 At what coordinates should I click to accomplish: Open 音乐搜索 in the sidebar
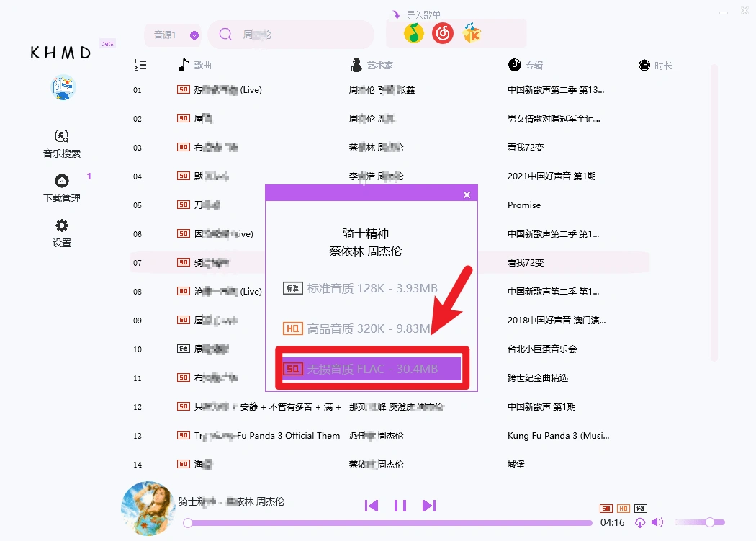point(62,143)
